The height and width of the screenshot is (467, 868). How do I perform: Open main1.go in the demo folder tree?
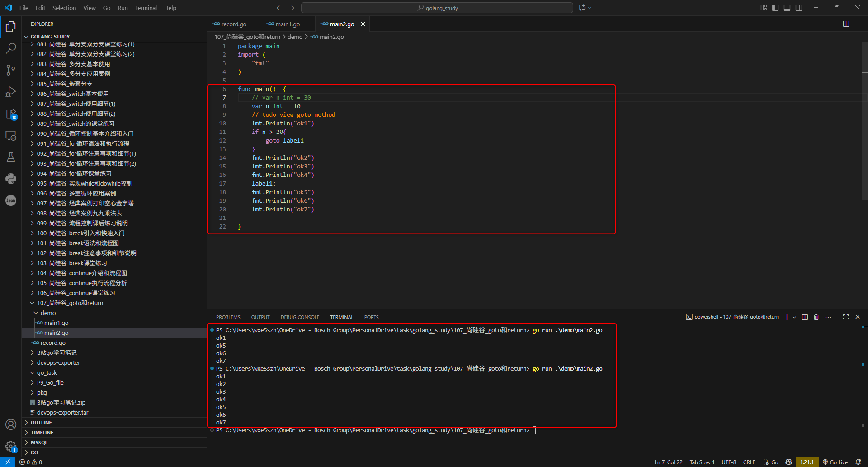pyautogui.click(x=114, y=323)
